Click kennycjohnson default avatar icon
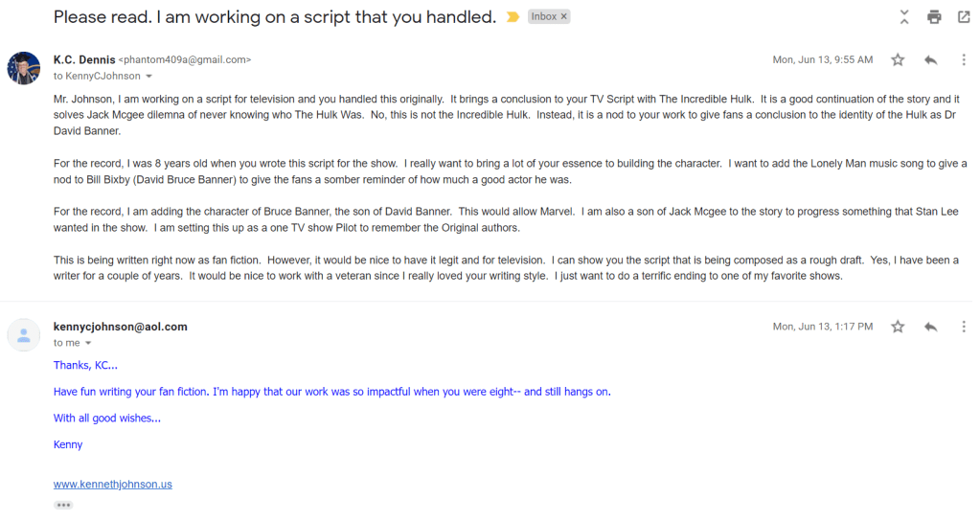Image resolution: width=980 pixels, height=521 pixels. click(24, 334)
